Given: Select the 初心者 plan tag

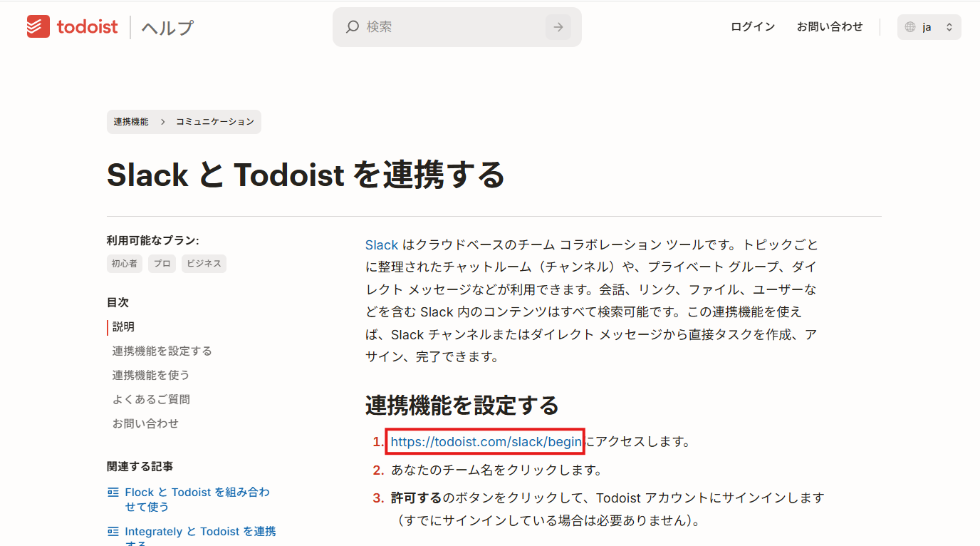Looking at the screenshot, I should (125, 264).
